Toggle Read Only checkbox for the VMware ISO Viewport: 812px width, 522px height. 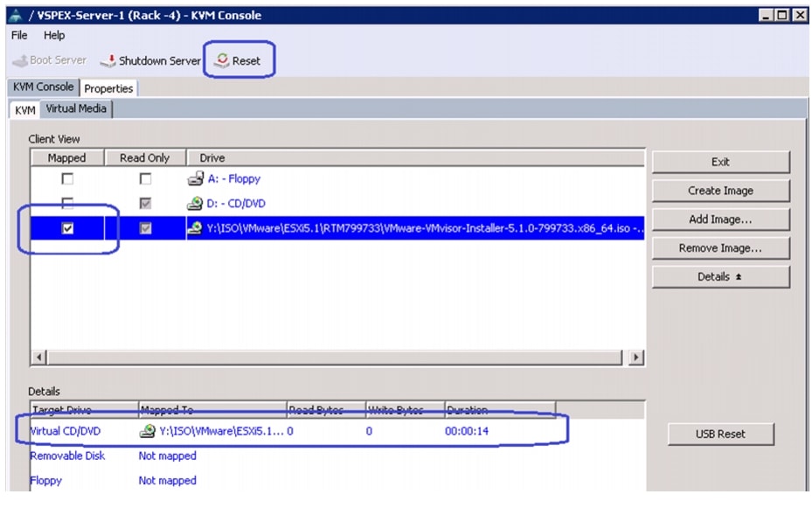click(145, 228)
